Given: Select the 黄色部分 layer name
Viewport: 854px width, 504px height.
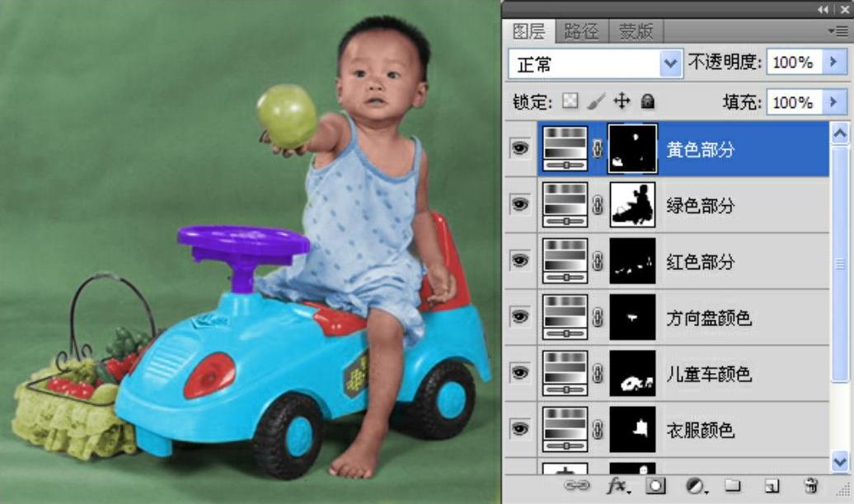Looking at the screenshot, I should click(701, 149).
